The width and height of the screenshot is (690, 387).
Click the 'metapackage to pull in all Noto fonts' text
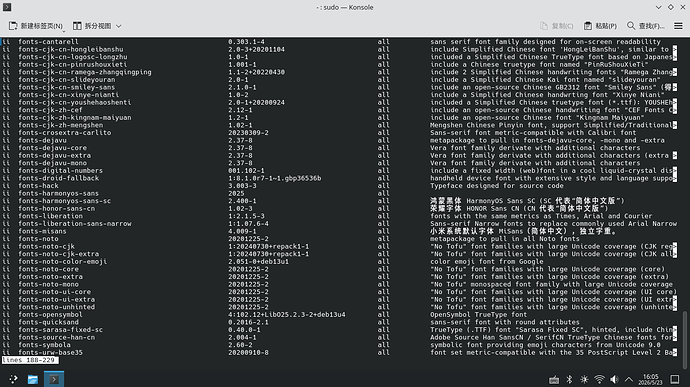[505, 239]
